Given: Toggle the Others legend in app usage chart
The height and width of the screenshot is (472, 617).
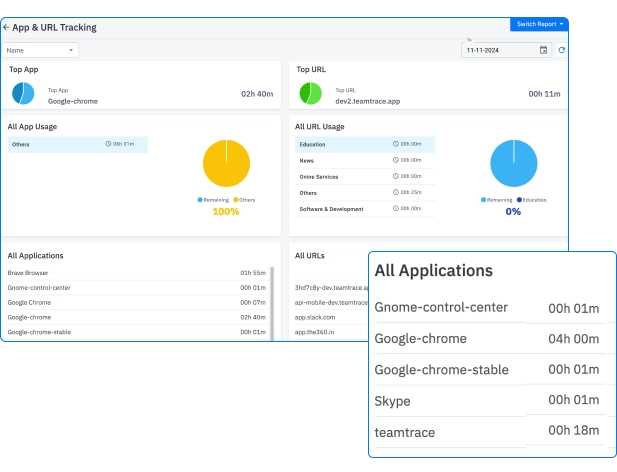Looking at the screenshot, I should pos(244,200).
